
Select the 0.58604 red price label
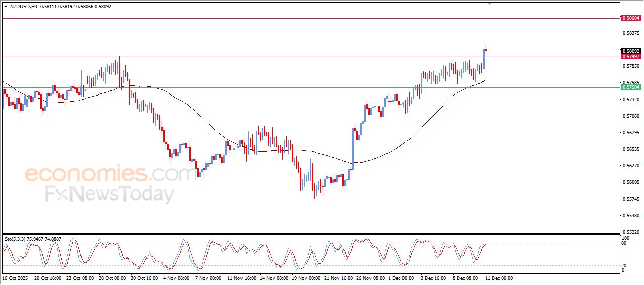coord(631,18)
